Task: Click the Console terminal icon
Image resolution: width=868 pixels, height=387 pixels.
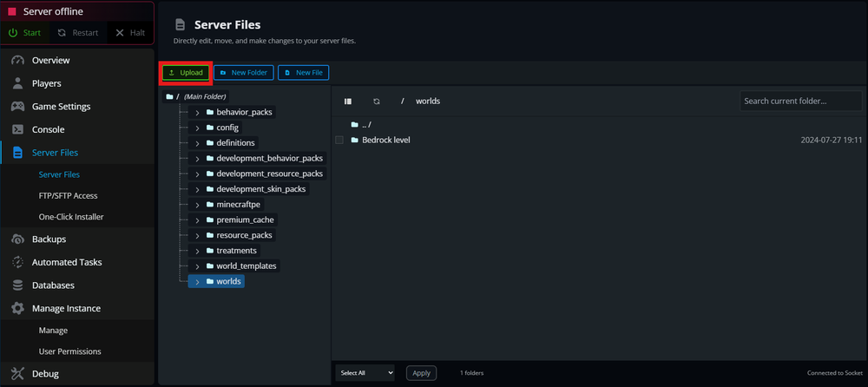Action: click(x=17, y=129)
